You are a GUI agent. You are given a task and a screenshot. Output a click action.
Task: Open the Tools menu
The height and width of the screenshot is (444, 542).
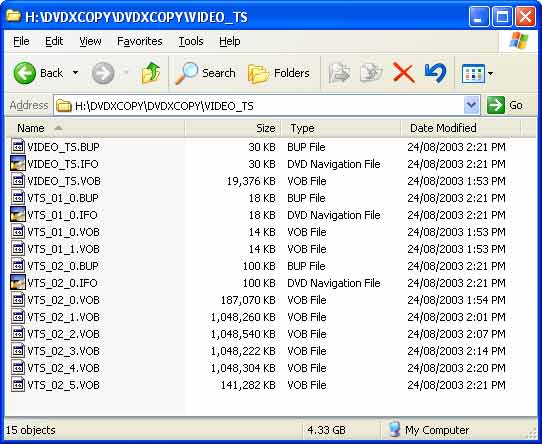(x=191, y=41)
